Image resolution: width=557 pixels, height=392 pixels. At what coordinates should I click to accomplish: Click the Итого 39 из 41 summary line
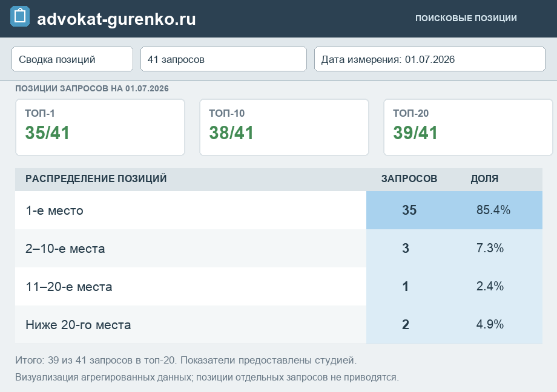[186, 360]
